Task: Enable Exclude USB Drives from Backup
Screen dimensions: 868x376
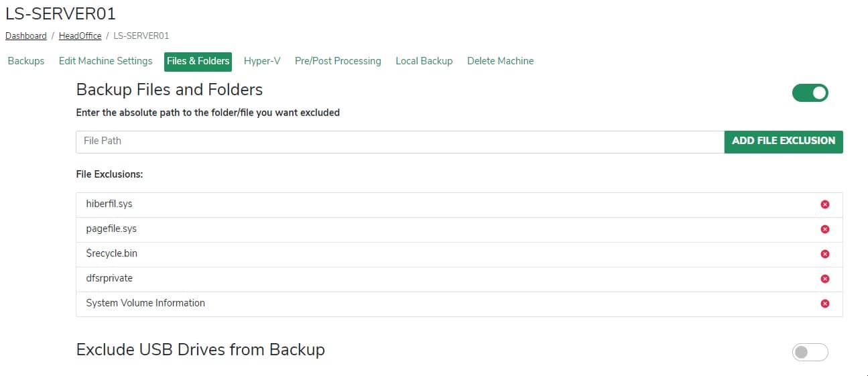Action: 810,352
